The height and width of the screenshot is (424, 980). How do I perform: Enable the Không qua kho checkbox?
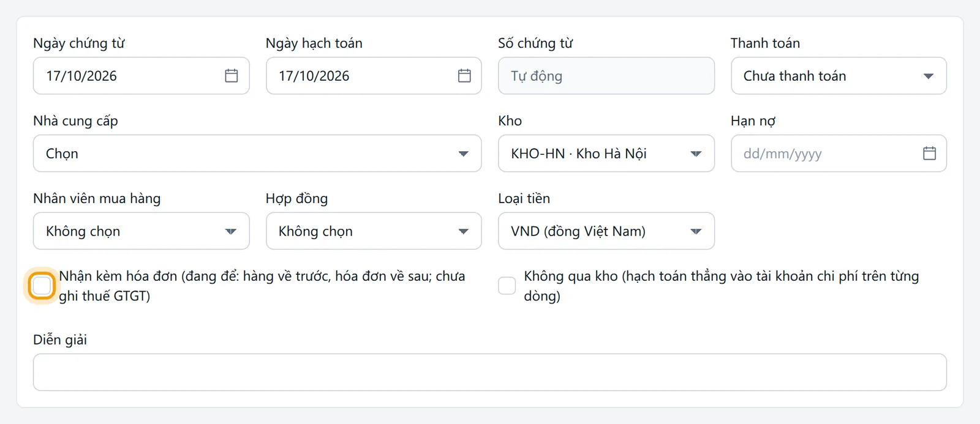(x=507, y=286)
